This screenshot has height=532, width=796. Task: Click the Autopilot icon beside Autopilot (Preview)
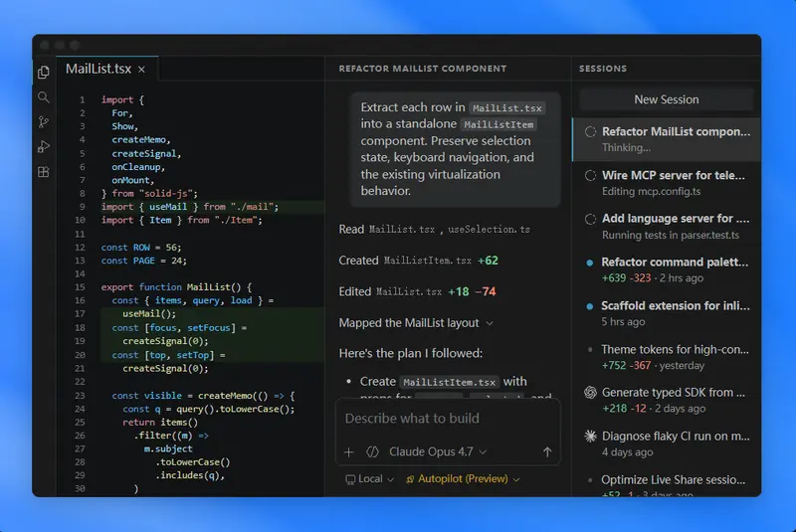(410, 479)
